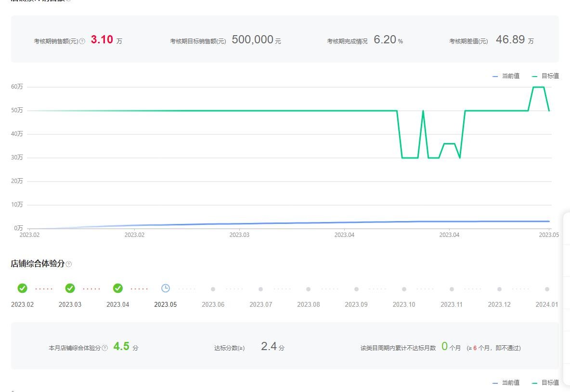The height and width of the screenshot is (392, 570).
Task: Select green check icon for 2023.02
Action: tap(22, 288)
